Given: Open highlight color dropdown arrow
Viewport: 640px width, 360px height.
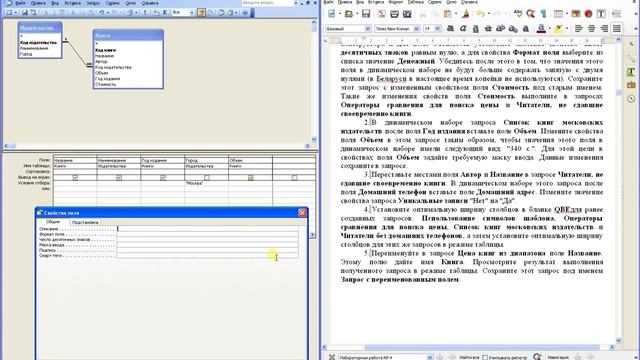Looking at the screenshot, I should tap(567, 29).
